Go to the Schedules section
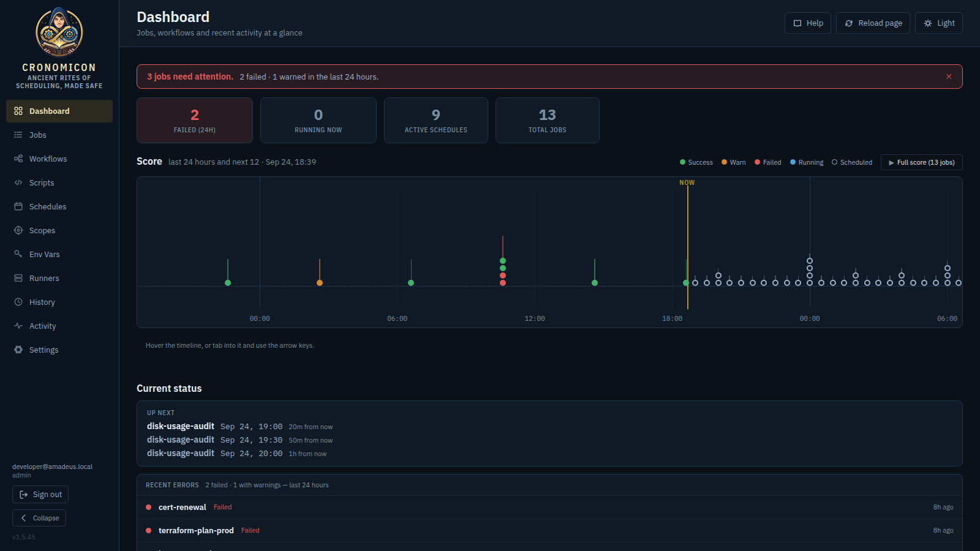 click(59, 206)
